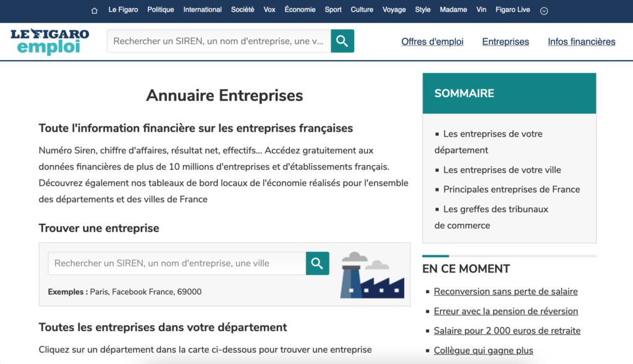
Task: Click the Le Figaro Emploi logo
Action: pyautogui.click(x=50, y=41)
